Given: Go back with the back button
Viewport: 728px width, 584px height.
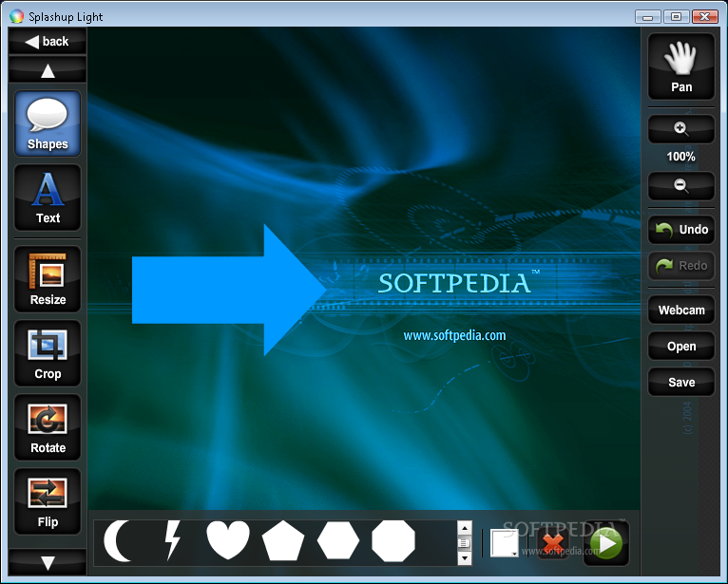Looking at the screenshot, I should 48,41.
